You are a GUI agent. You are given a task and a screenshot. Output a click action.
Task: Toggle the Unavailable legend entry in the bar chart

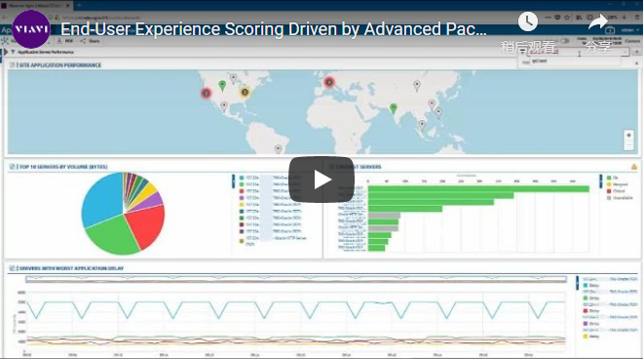620,198
